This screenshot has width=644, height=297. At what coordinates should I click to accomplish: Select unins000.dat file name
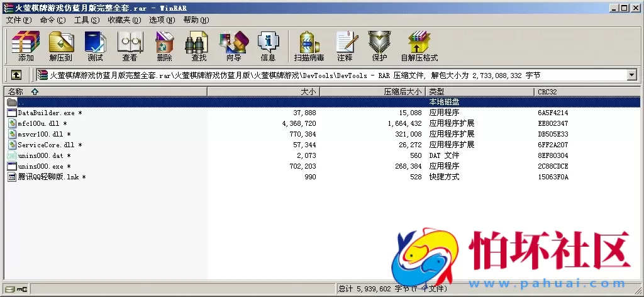point(45,155)
